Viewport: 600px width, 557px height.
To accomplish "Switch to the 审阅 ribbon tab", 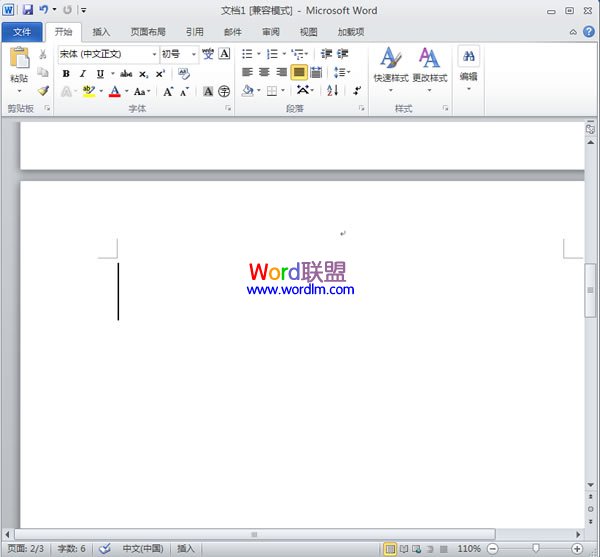I will tap(271, 32).
